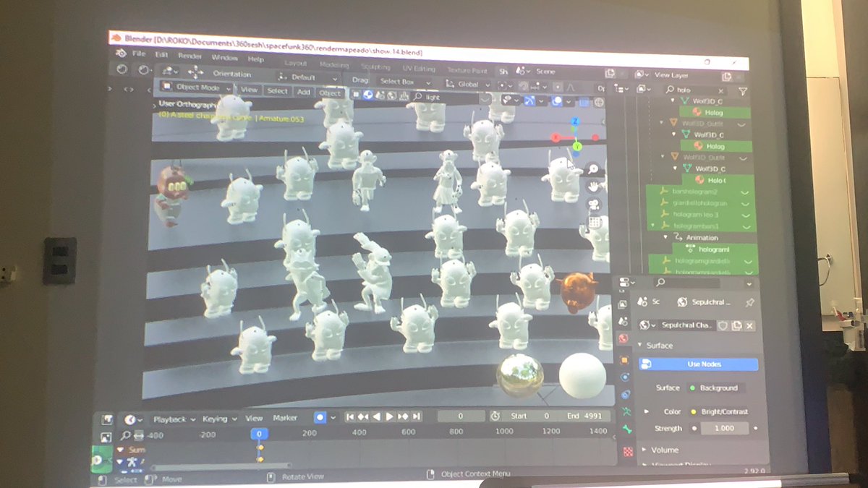Open the Global transform orientation dropdown
The width and height of the screenshot is (868, 488).
467,85
